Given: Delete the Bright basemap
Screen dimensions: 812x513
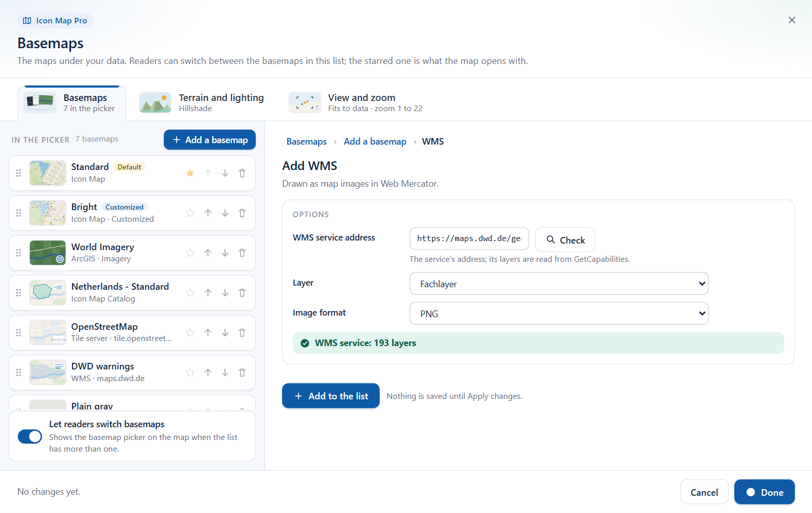Looking at the screenshot, I should click(242, 213).
